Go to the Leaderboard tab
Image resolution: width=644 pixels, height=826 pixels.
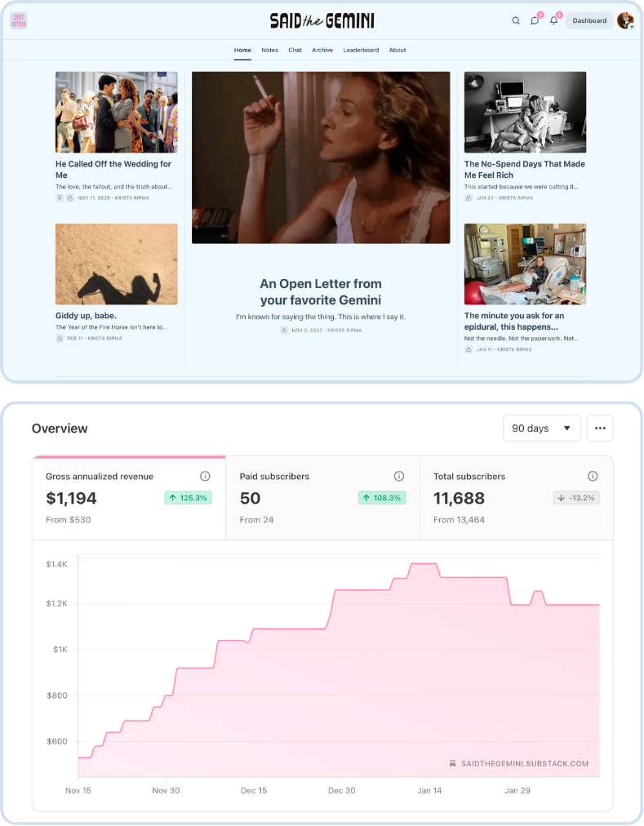361,50
